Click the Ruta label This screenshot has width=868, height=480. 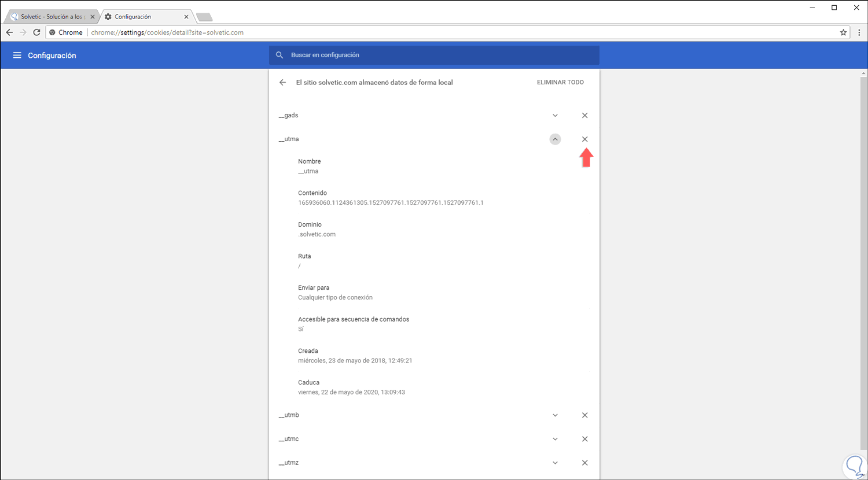[304, 256]
